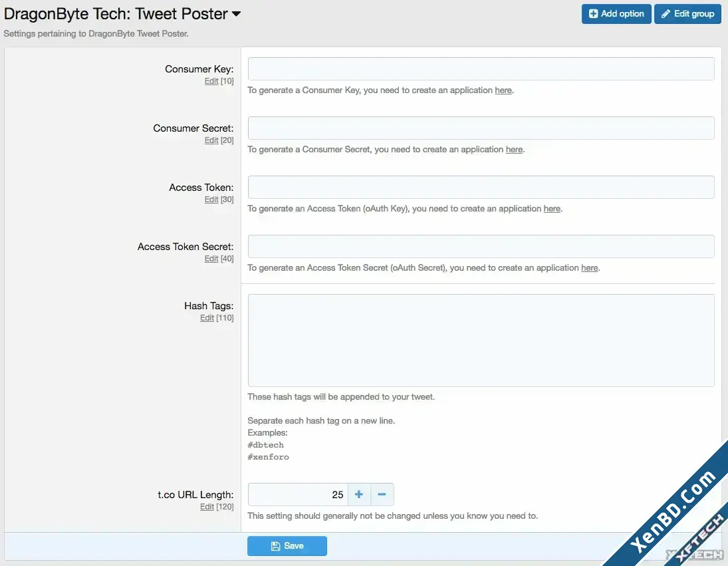Click the Edit group button

(687, 14)
